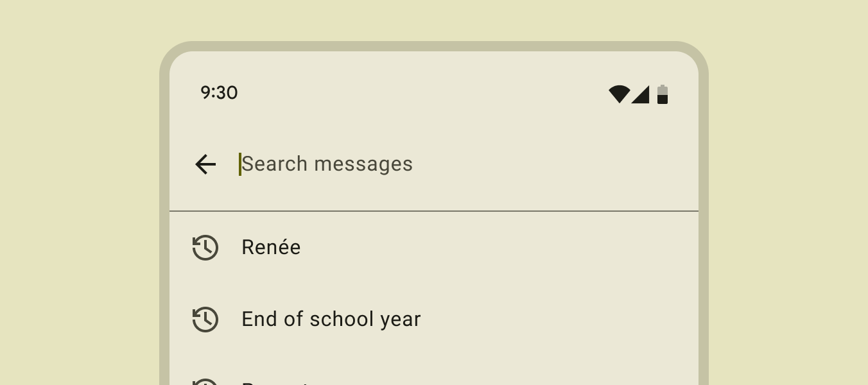Focus the Search messages input field
This screenshot has height=385, width=868.
coord(449,164)
